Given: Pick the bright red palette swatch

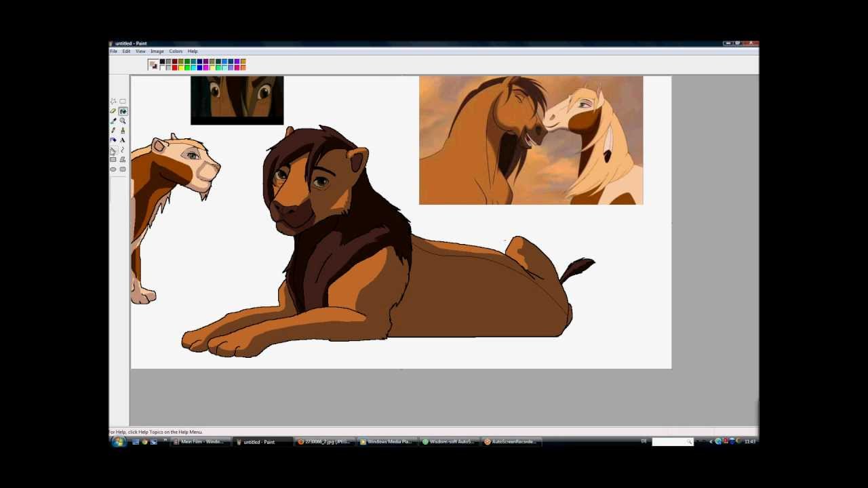Looking at the screenshot, I should pos(175,68).
